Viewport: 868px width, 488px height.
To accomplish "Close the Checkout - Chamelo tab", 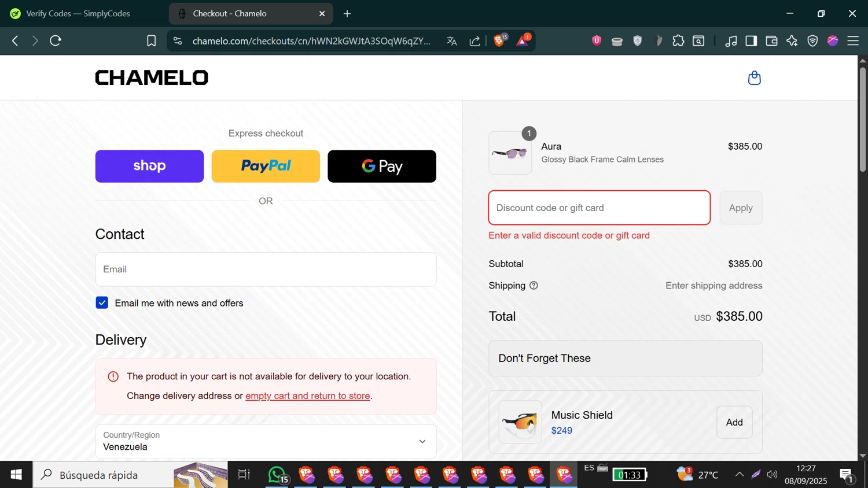I will [x=322, y=13].
